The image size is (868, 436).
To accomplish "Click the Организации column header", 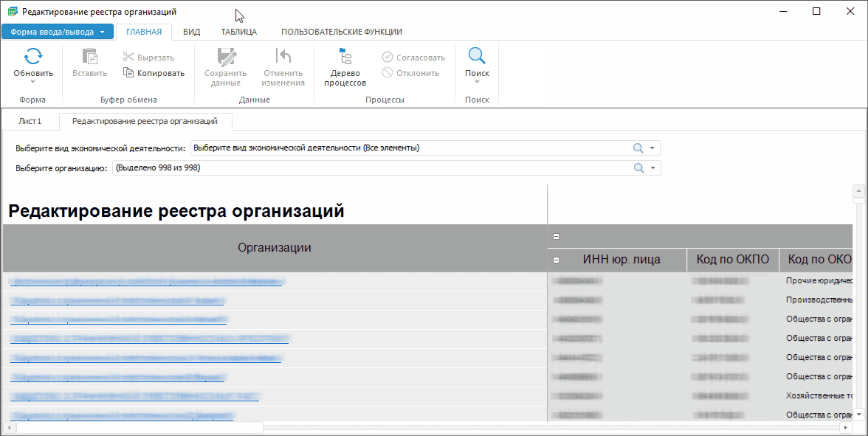I will click(x=275, y=248).
